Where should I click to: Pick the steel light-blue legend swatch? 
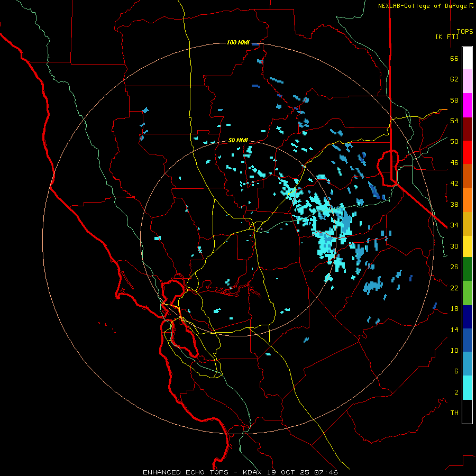[467, 364]
